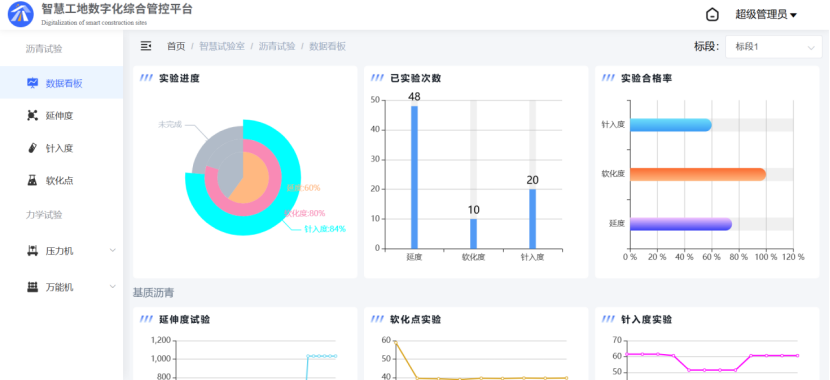This screenshot has height=380, width=830.
Task: Click the 数据看板 monitor icon
Action: pos(32,83)
